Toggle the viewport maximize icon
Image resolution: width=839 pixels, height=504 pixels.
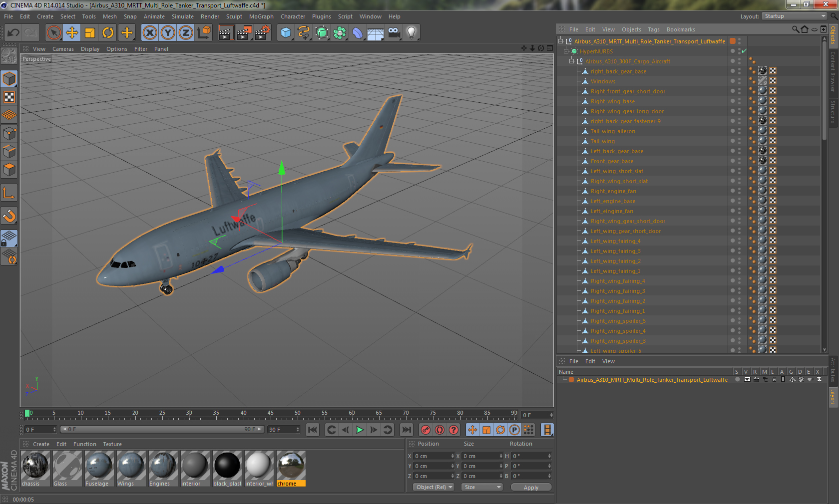549,48
